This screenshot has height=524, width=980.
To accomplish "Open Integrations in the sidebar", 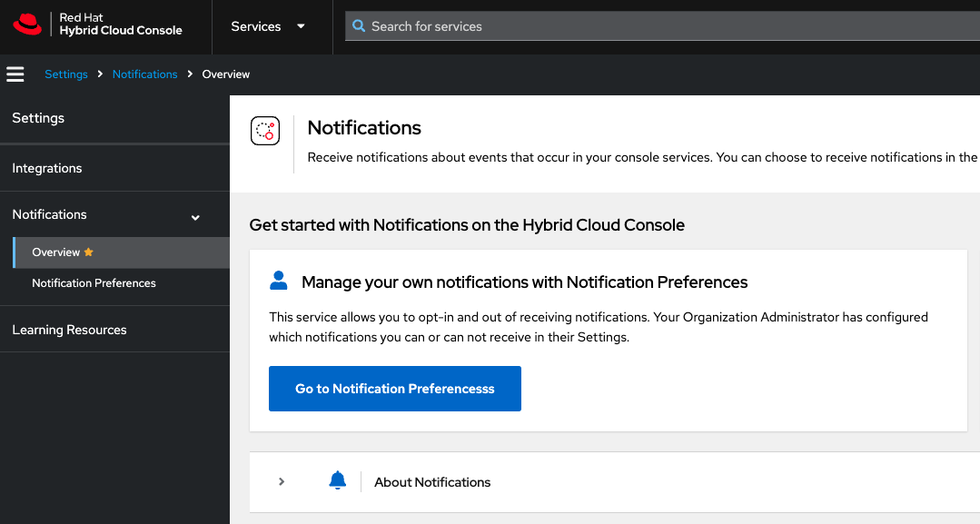I will (x=47, y=168).
